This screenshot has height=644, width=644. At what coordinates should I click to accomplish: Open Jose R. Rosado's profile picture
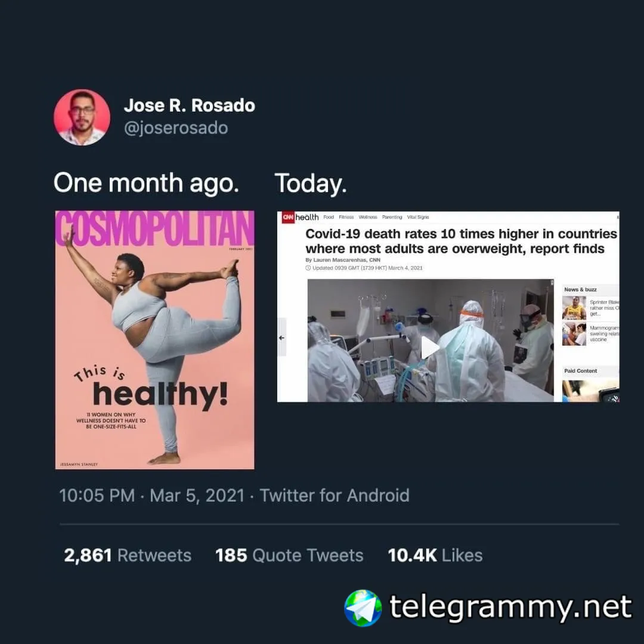click(82, 117)
